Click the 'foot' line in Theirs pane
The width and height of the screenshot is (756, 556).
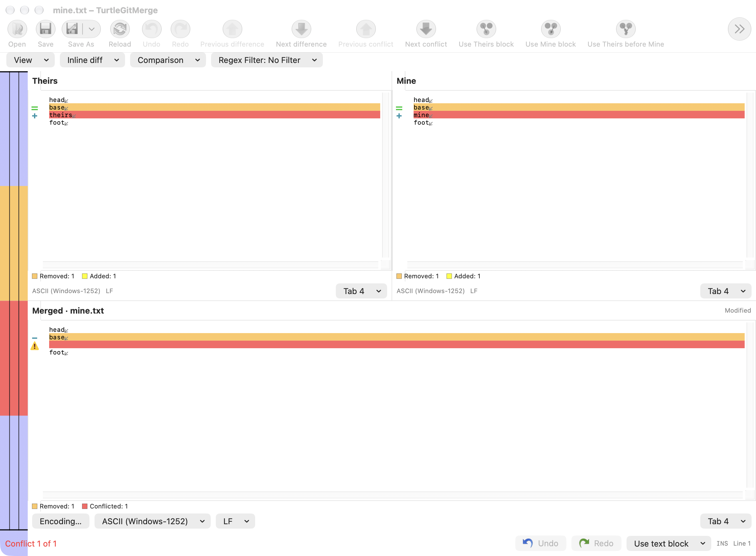215,122
